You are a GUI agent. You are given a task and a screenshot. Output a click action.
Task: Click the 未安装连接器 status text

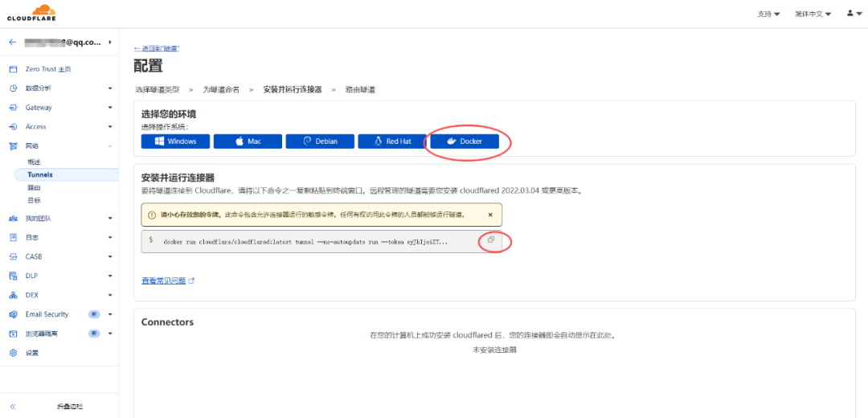[494, 350]
